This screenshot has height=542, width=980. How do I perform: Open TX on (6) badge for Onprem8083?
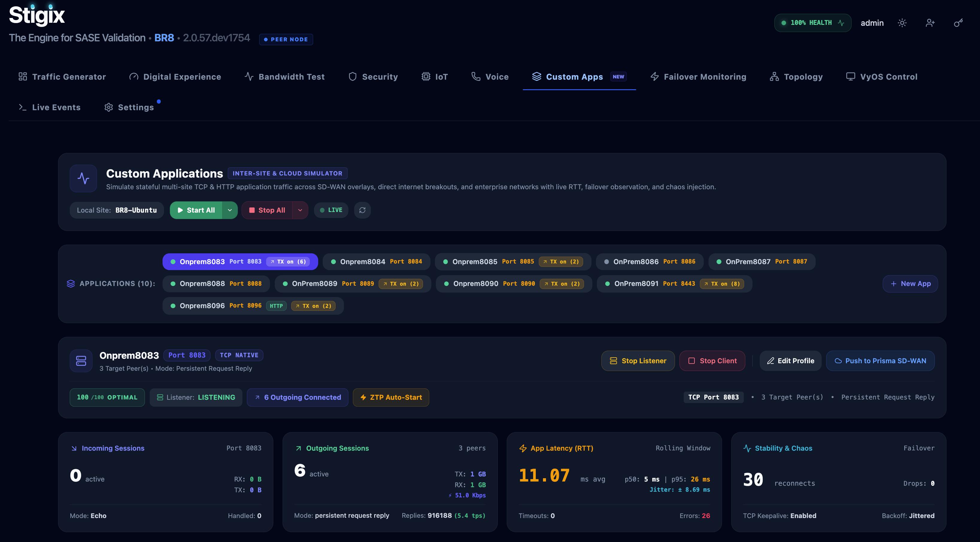tap(288, 261)
